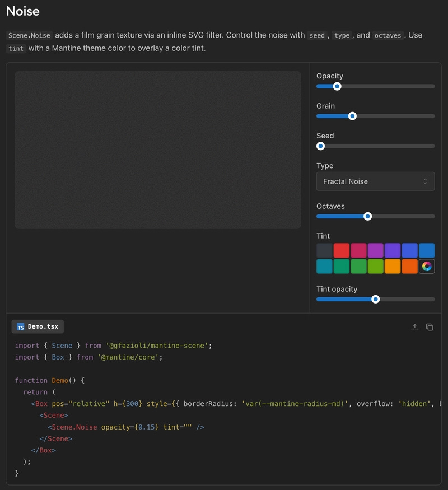This screenshot has height=490, width=448.
Task: Click the expand code icon beside copy
Action: (414, 327)
